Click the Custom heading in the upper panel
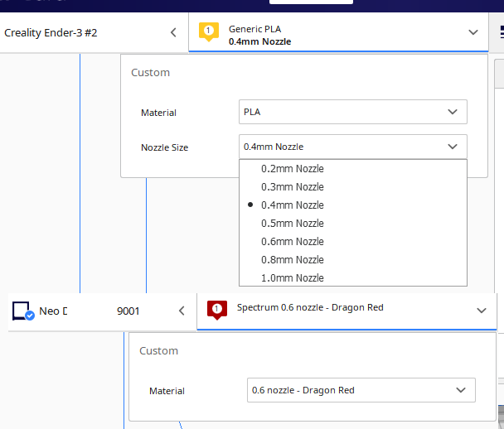Screen dimensions: 504x429 pos(150,73)
